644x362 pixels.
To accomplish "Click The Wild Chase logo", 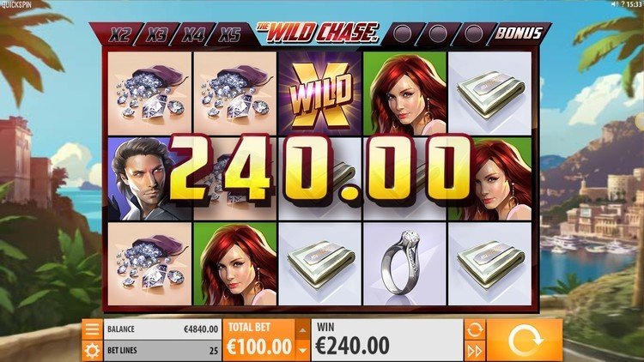I will pyautogui.click(x=319, y=32).
